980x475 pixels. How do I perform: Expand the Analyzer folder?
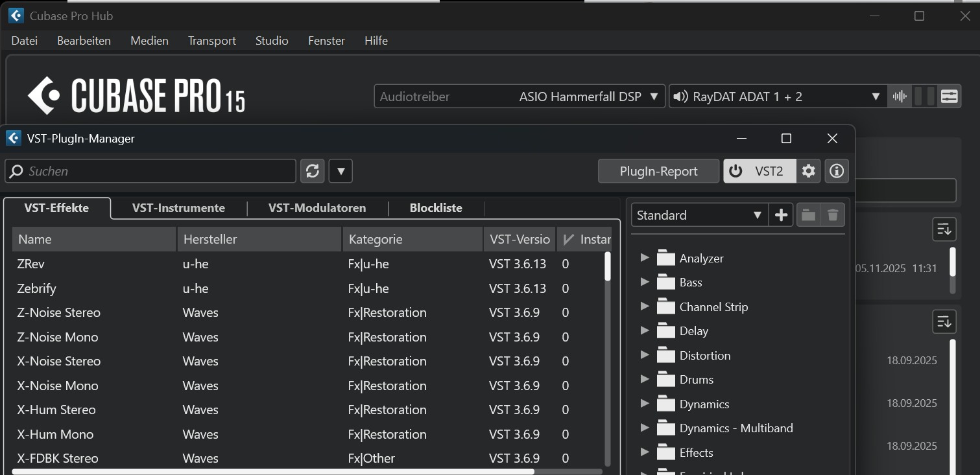(645, 258)
